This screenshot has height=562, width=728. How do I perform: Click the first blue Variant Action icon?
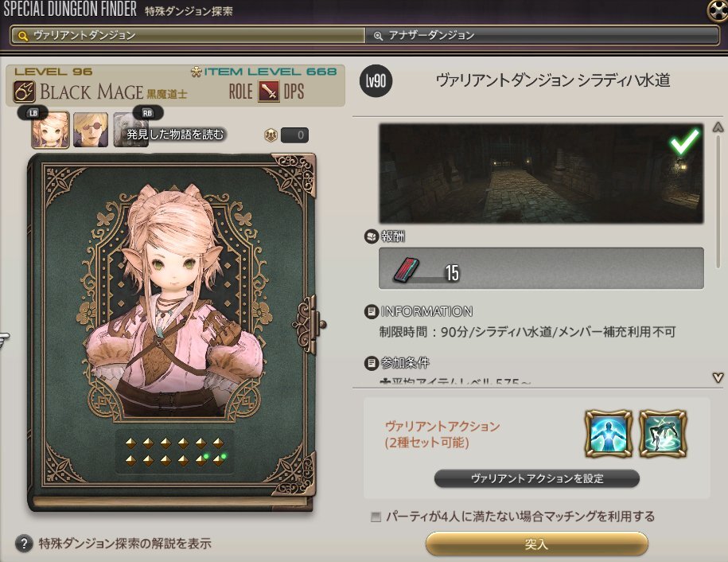608,434
